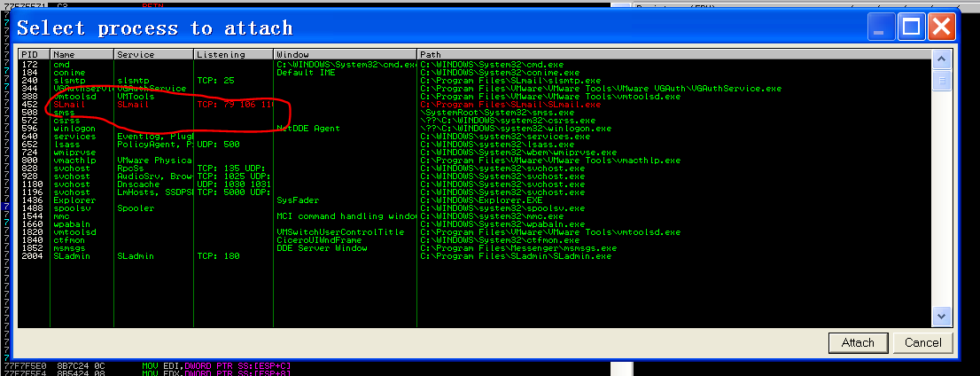Viewport: 980px width, 376px height.
Task: Click the Path column header
Action: point(673,54)
